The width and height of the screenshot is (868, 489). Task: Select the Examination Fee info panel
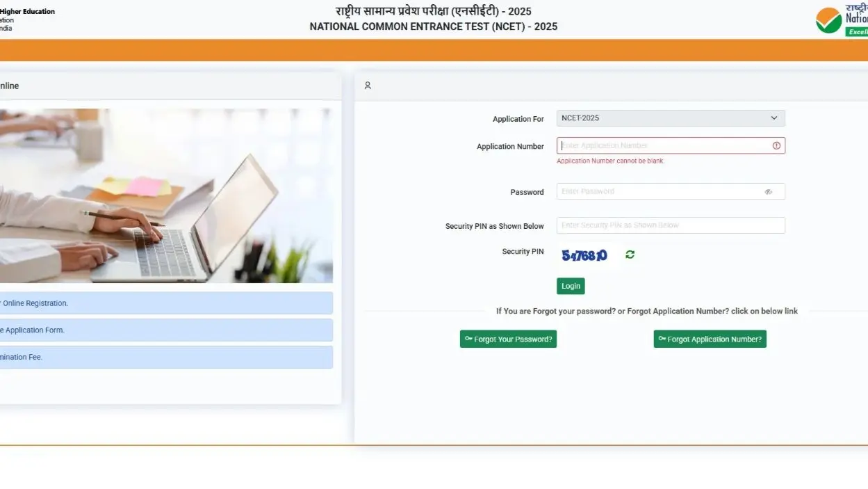pos(167,357)
